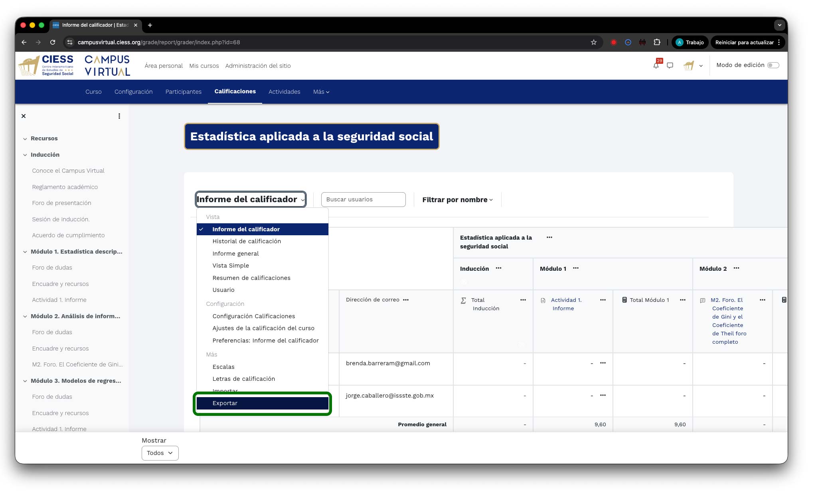Click the sidebar three-dot options menu
Viewport: 828px width, 504px height.
point(119,116)
